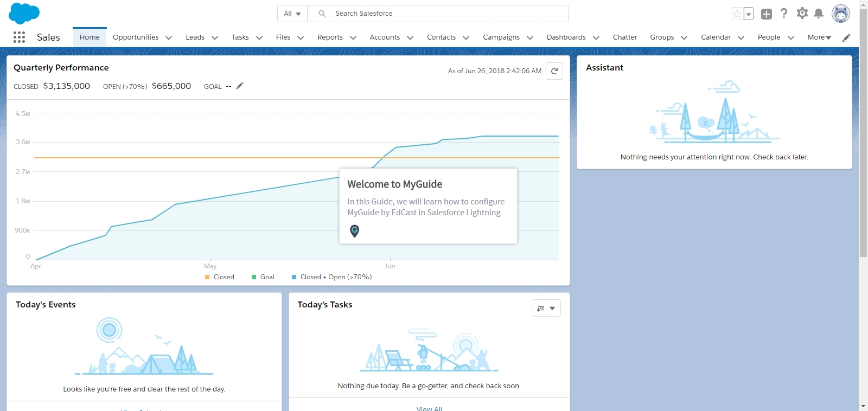Open the Global Actions plus icon
The height and width of the screenshot is (411, 868).
coord(767,14)
